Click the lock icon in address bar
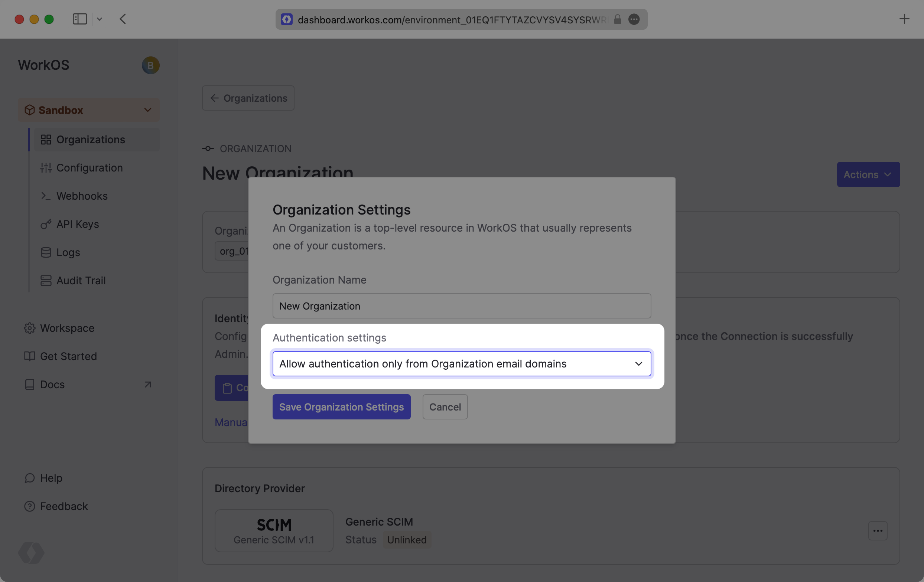Viewport: 924px width, 582px height. pyautogui.click(x=617, y=20)
